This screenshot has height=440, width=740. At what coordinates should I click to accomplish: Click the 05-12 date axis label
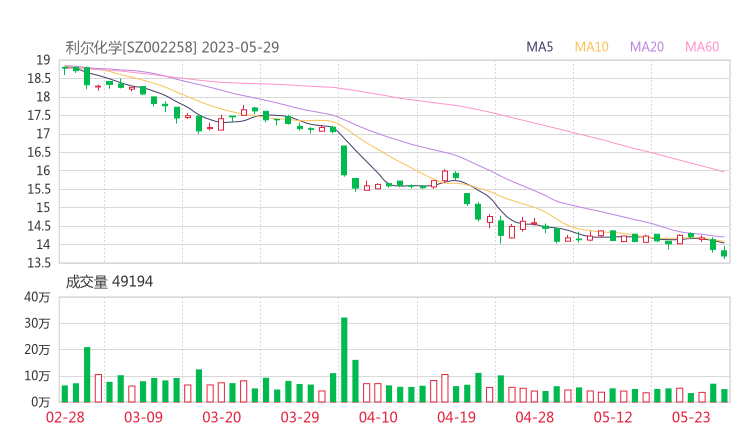coord(613,417)
